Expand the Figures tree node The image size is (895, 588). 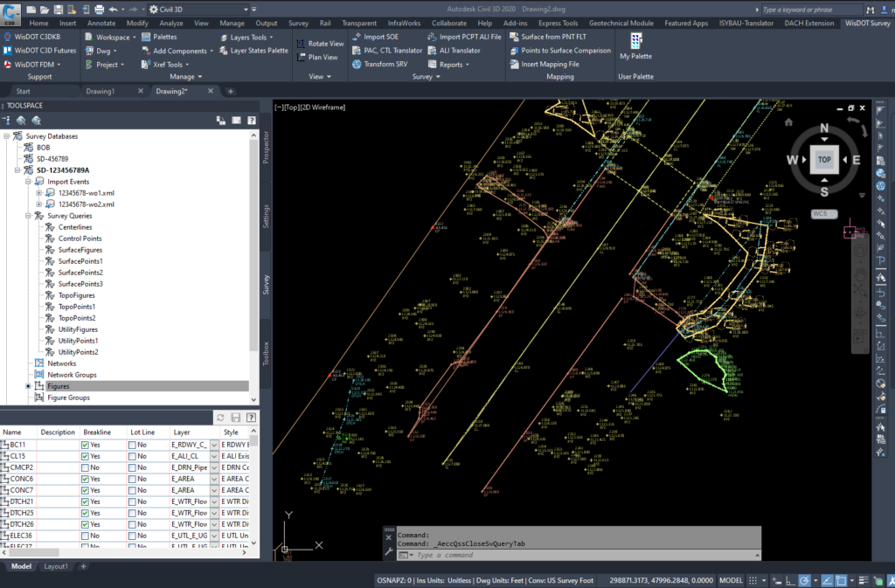pyautogui.click(x=28, y=386)
